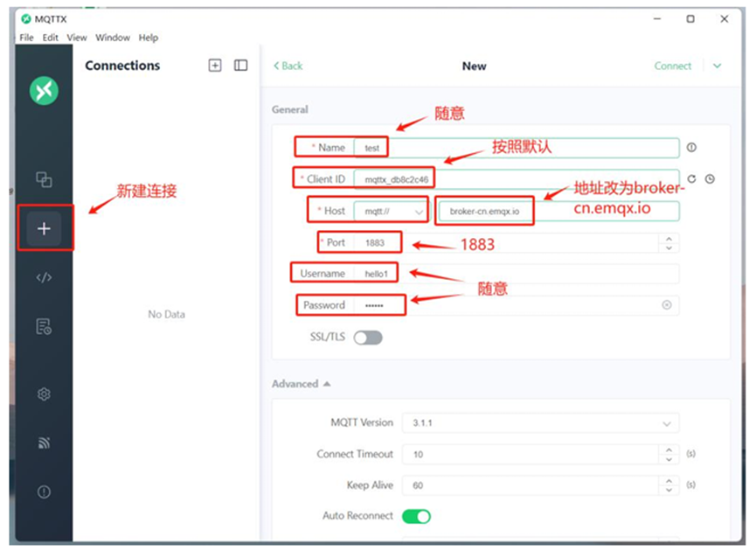The width and height of the screenshot is (756, 551).
Task: Decrease the Port value with down arrow
Action: (x=669, y=248)
